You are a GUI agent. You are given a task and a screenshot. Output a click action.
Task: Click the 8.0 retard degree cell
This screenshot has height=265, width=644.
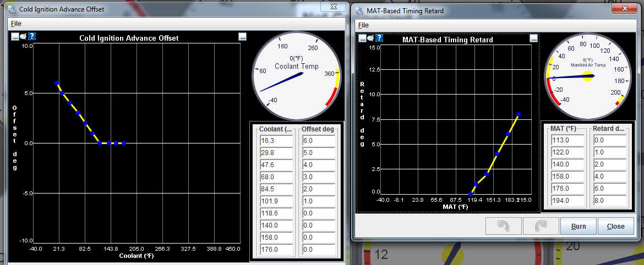(608, 201)
